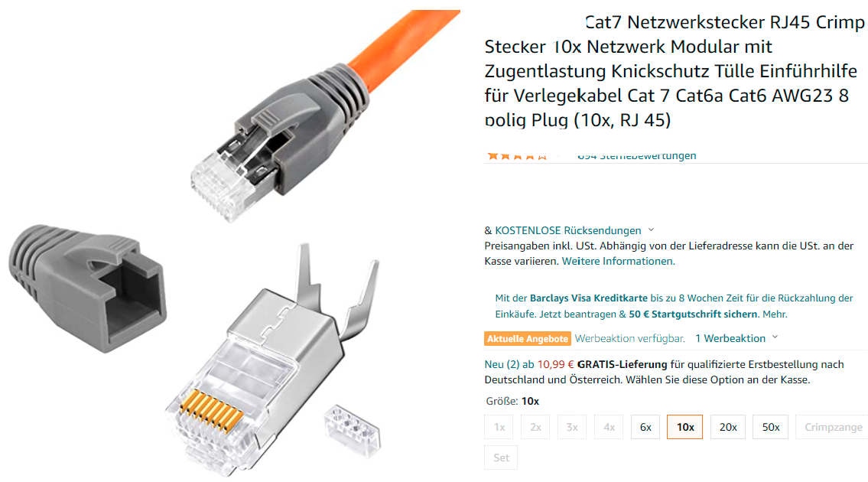The height and width of the screenshot is (482, 868).
Task: Expand the KOSTENLOSE Rücksendungen chevron
Action: (x=651, y=230)
